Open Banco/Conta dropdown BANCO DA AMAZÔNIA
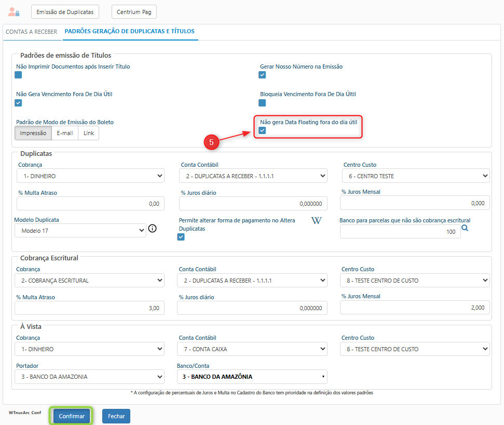504x425 pixels. tap(252, 377)
